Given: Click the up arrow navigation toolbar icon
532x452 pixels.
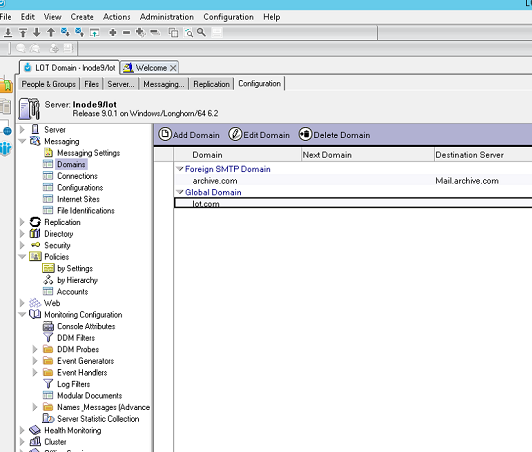Looking at the screenshot, I should pos(51,33).
